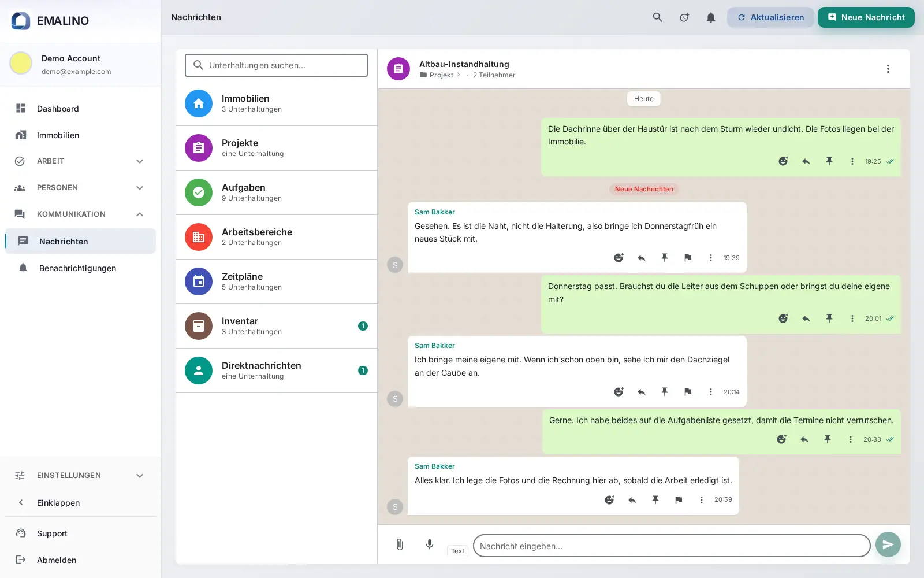Collapse the sidebar with Einklappen

pyautogui.click(x=80, y=503)
